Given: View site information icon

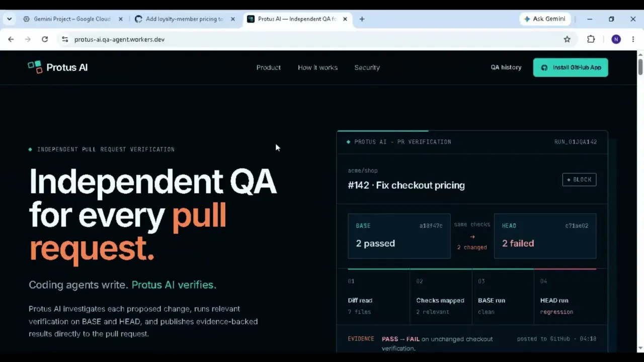Looking at the screenshot, I should [64, 39].
